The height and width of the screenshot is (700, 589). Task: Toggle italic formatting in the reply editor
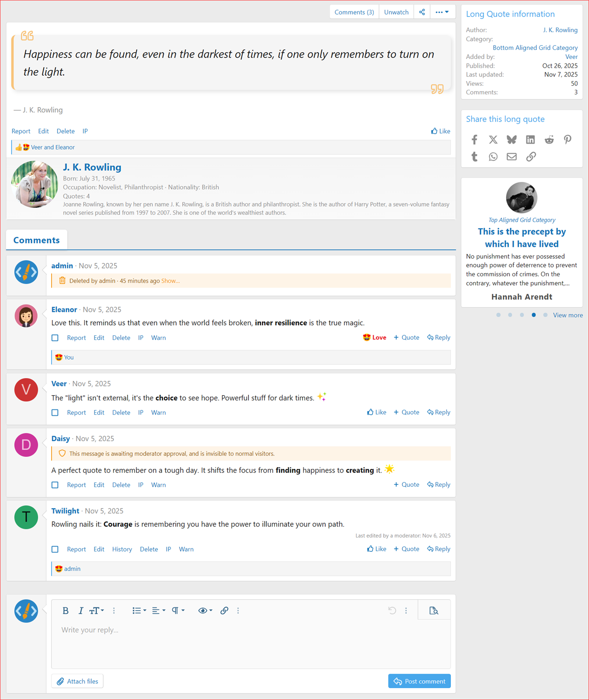81,611
